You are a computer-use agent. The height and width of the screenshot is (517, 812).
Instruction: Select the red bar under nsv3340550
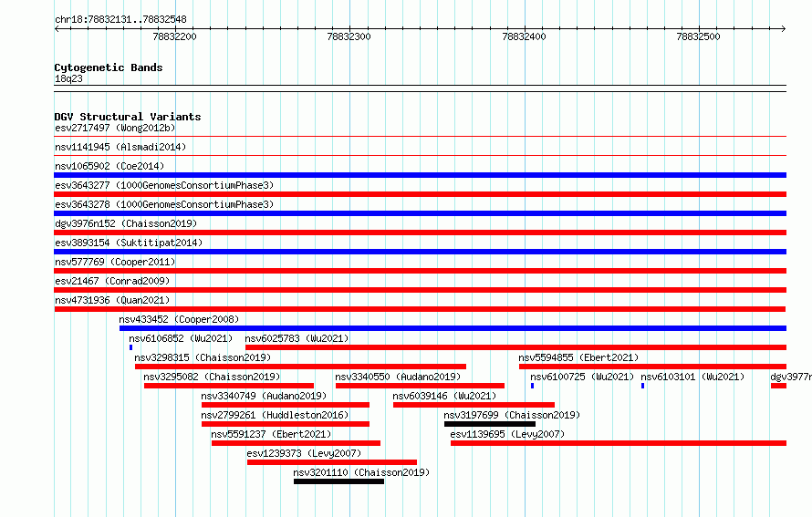(x=420, y=386)
